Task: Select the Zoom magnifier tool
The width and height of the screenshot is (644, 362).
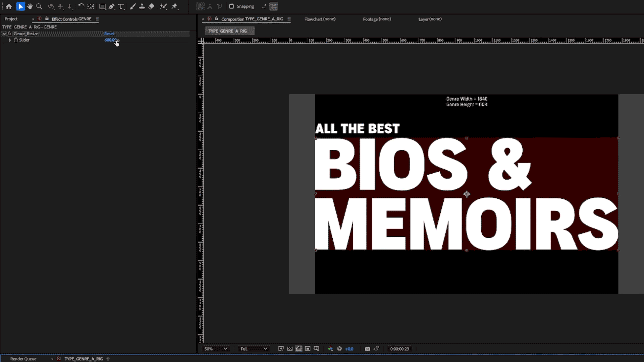Action: (x=39, y=6)
